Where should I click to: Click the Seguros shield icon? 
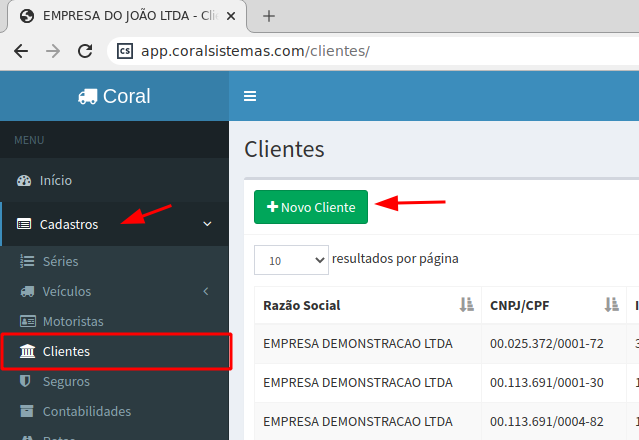pyautogui.click(x=27, y=382)
